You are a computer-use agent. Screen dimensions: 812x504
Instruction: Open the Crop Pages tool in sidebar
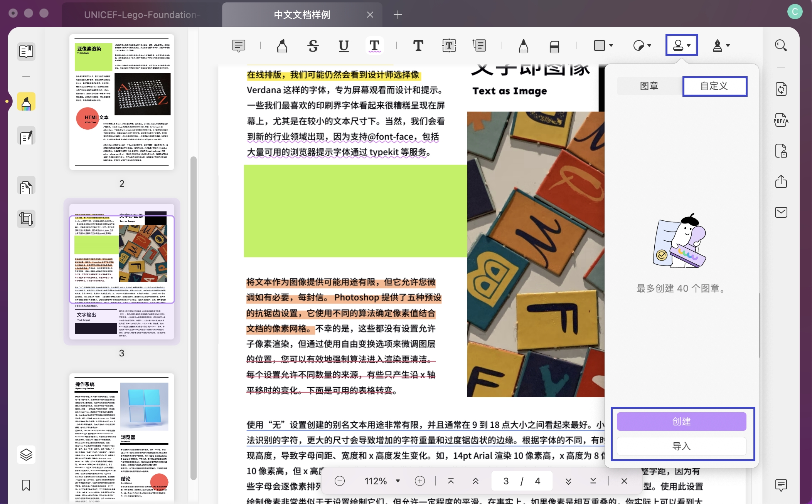(26, 219)
